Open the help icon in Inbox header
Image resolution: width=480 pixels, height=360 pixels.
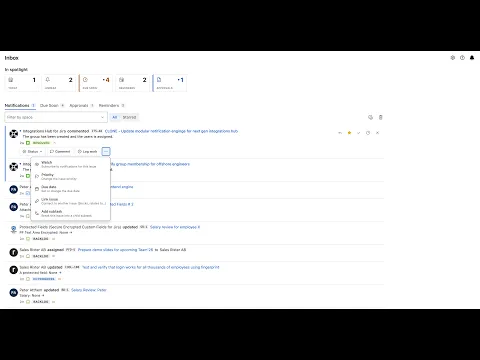[x=462, y=58]
